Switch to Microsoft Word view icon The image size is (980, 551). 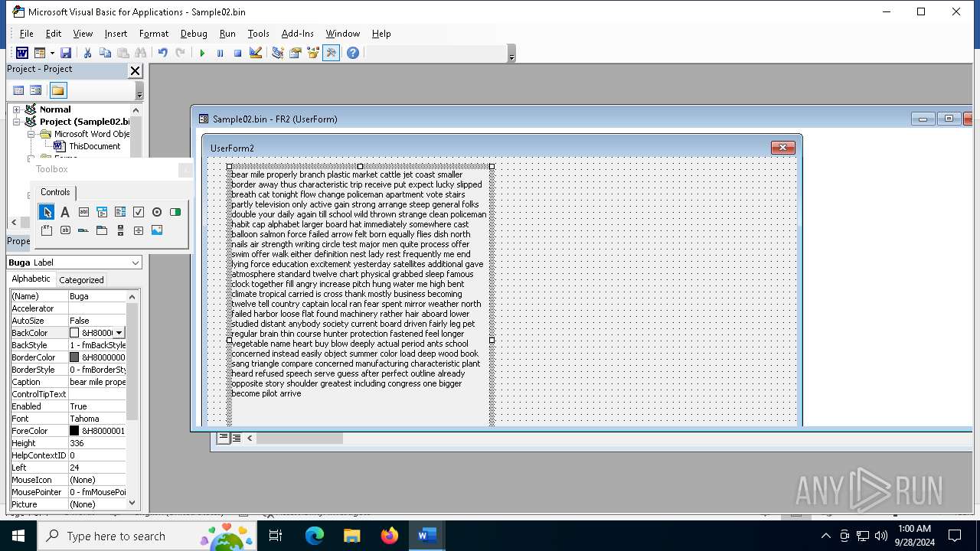click(22, 53)
